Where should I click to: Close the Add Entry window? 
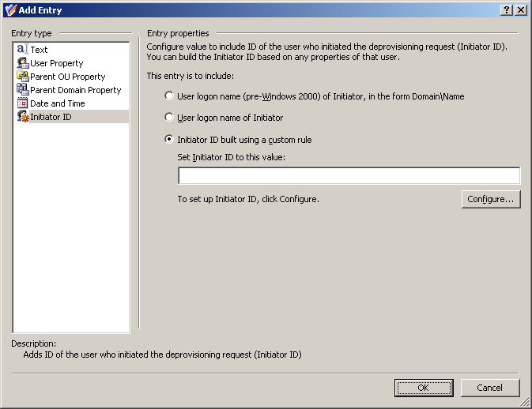520,9
